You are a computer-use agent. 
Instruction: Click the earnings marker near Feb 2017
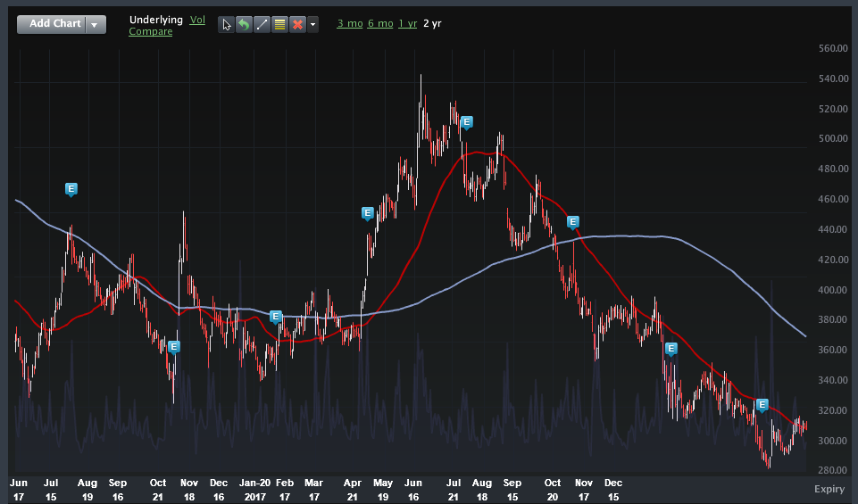(x=276, y=317)
